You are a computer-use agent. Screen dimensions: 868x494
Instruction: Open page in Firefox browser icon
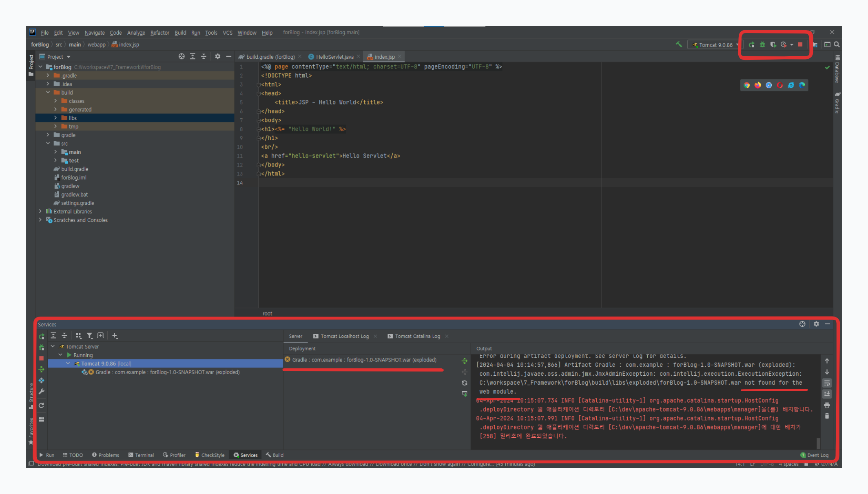(x=757, y=85)
